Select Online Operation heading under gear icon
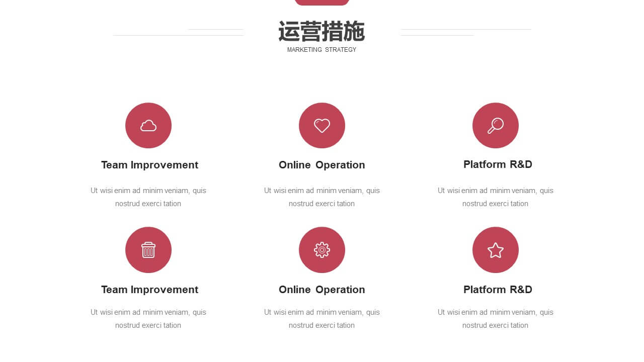The width and height of the screenshot is (644, 362). [322, 290]
